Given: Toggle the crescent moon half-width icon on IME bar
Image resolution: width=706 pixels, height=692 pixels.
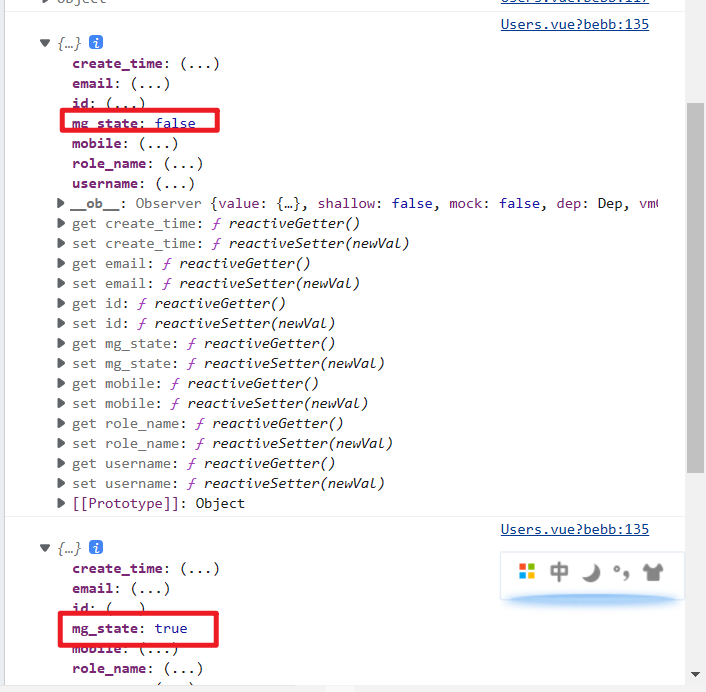Looking at the screenshot, I should point(591,573).
